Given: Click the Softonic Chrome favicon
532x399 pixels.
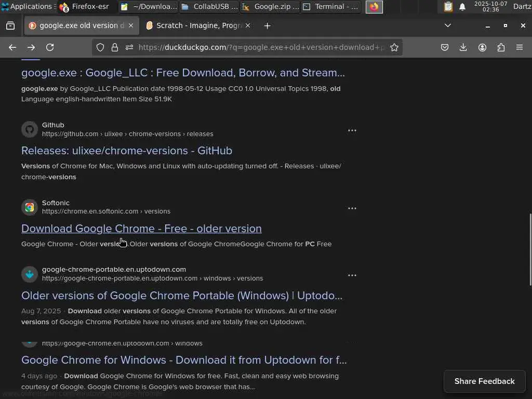Looking at the screenshot, I should [x=30, y=207].
